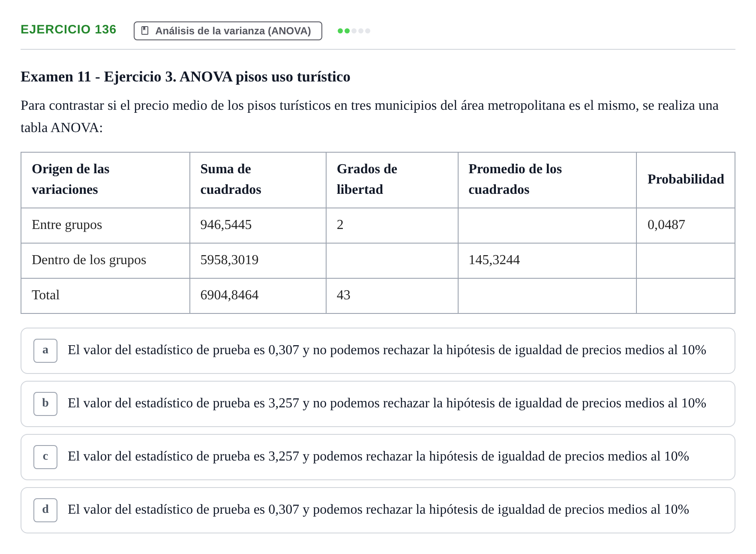Click the Dentro de los grupos row label
The image size is (756, 554).
point(89,260)
